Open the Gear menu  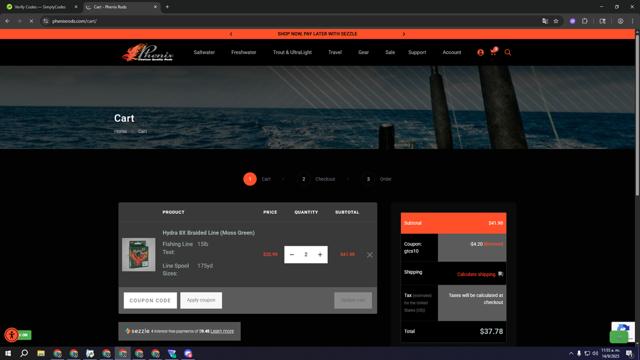click(363, 52)
